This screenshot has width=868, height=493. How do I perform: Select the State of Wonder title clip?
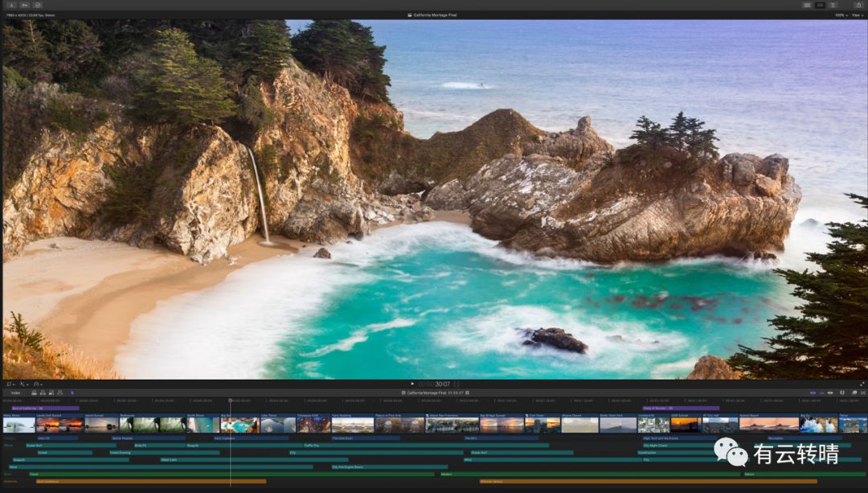(x=681, y=409)
